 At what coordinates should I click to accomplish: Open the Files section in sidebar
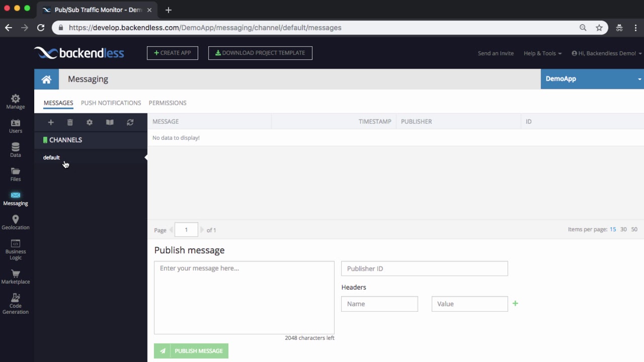pos(16,174)
